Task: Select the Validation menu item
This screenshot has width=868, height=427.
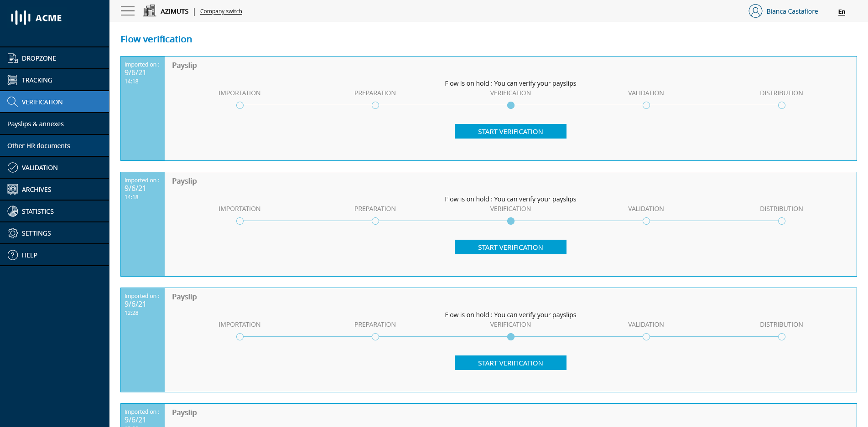Action: pos(40,168)
